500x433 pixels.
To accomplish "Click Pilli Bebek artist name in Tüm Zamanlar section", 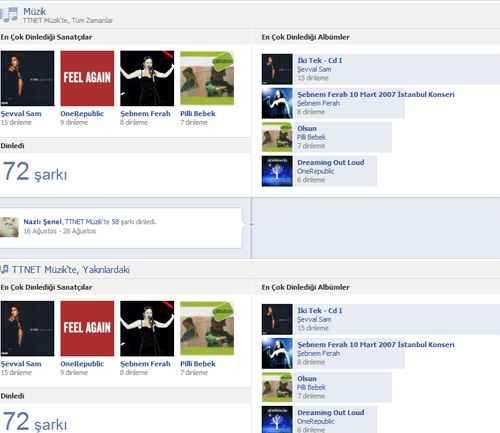I will pyautogui.click(x=198, y=114).
